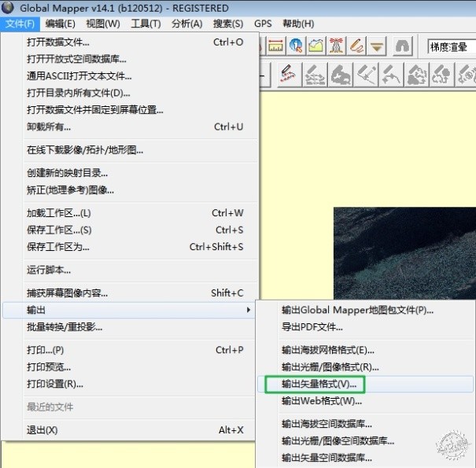Open the shader dropdown showing 梯度渲晕
The image size is (476, 468).
click(452, 46)
